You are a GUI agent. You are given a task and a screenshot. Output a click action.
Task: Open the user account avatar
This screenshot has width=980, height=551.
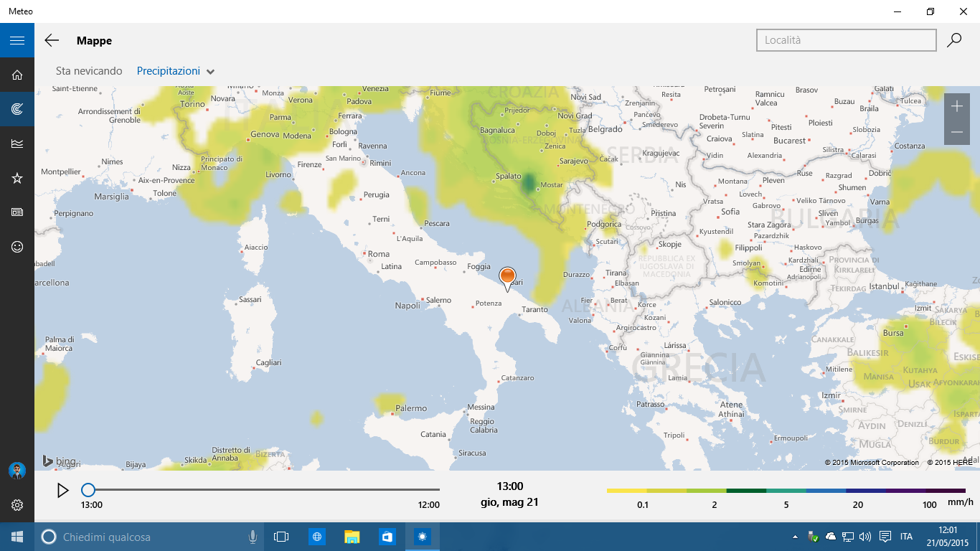pos(17,471)
